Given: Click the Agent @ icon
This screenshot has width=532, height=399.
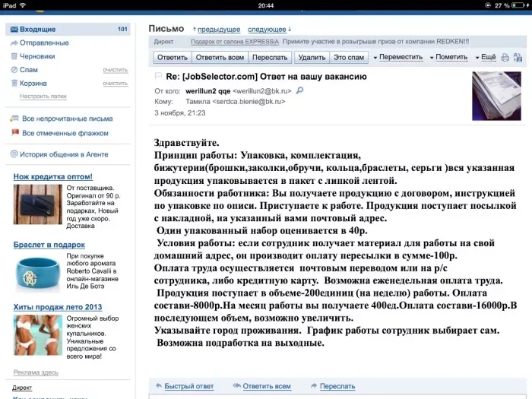Looking at the screenshot, I should coord(14,154).
